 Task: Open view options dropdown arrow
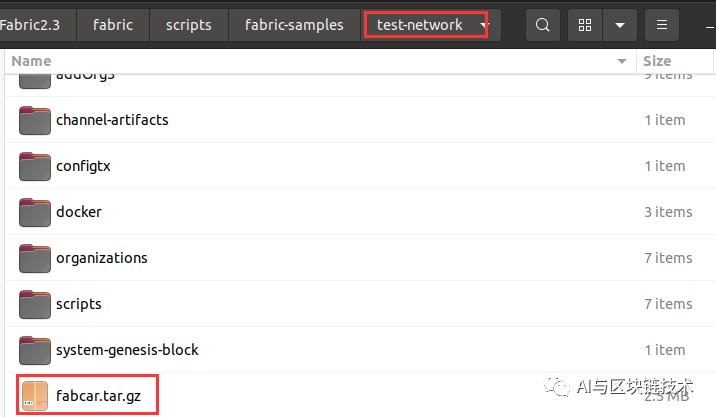click(x=621, y=24)
